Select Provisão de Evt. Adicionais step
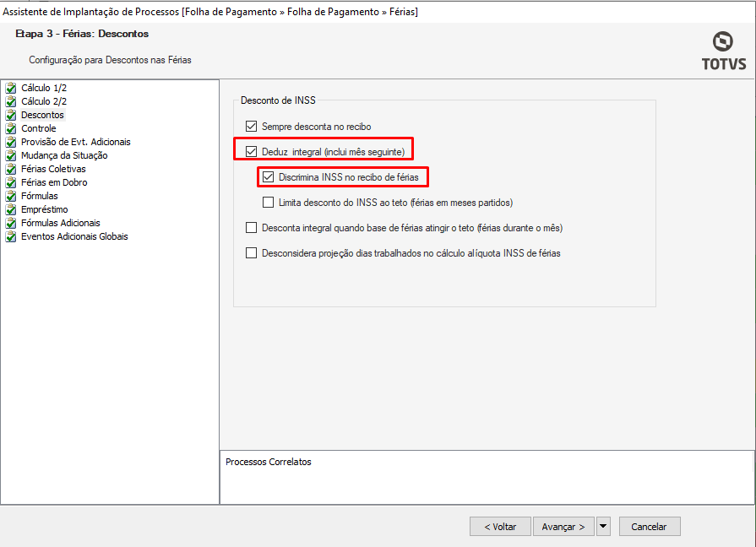The image size is (756, 547). click(75, 142)
